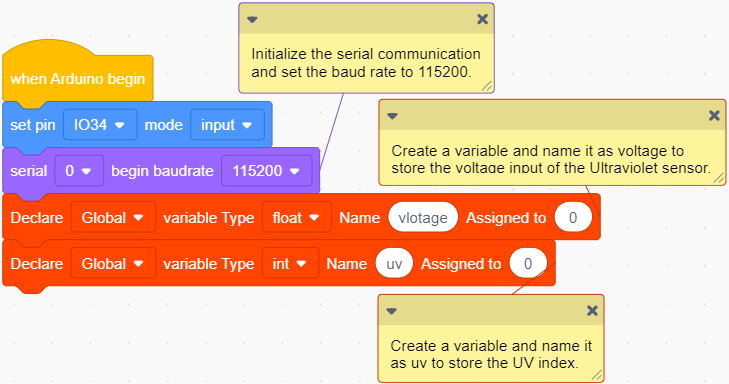
Task: Click the text 'as uv to store the UV index.'
Action: tap(484, 363)
